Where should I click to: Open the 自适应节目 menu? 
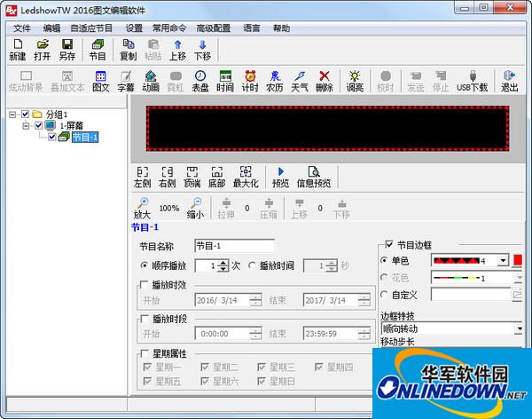(x=91, y=28)
